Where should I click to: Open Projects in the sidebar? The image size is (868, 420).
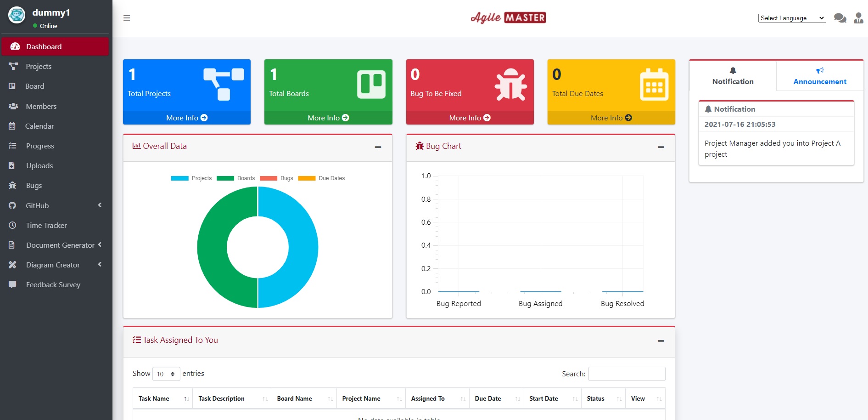tap(55, 66)
